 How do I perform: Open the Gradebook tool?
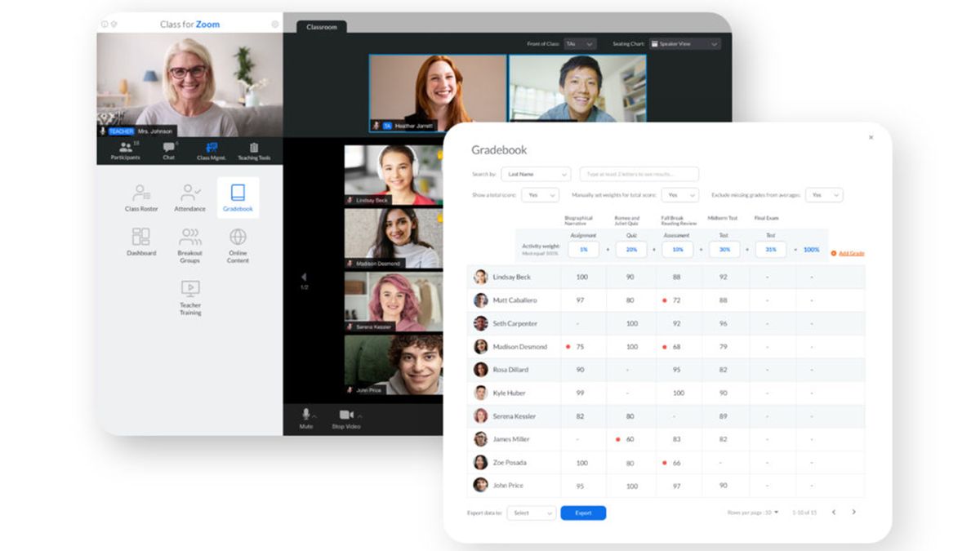click(x=238, y=196)
